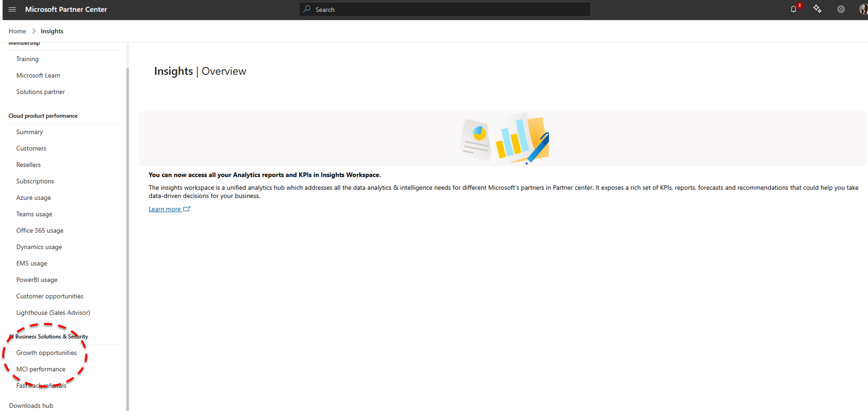
Task: Click the Insights Overview page heading
Action: 200,71
